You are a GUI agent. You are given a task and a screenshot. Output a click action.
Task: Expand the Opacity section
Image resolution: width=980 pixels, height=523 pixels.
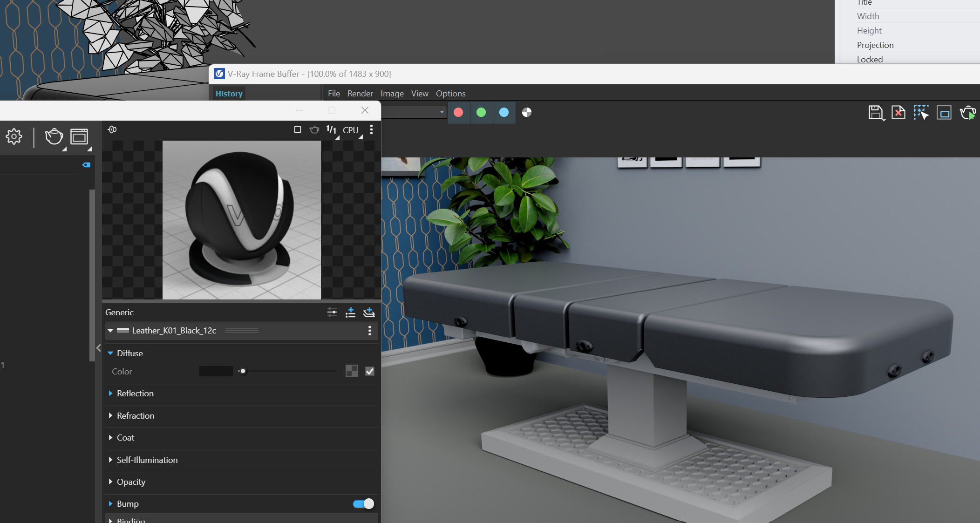pos(110,482)
